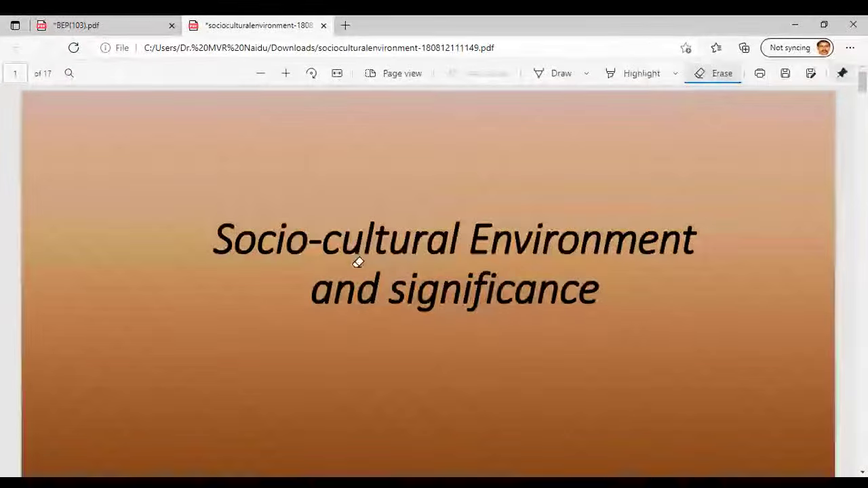868x488 pixels.
Task: Close the BEP(103).pdf tab
Action: 172,25
